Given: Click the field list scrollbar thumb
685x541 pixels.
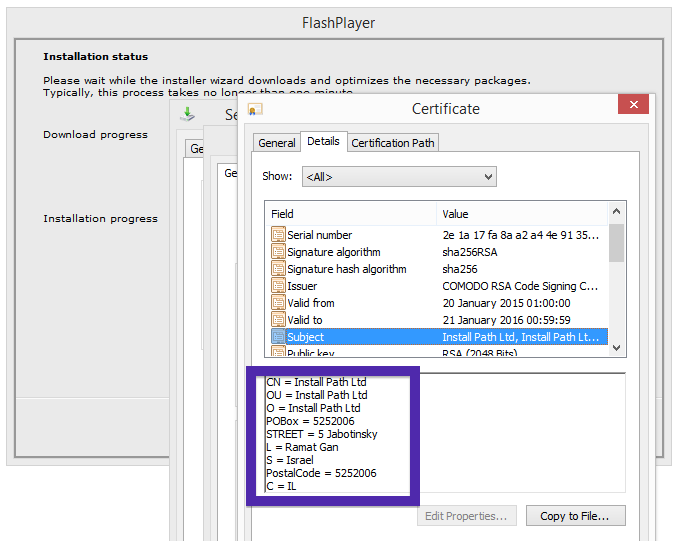Looking at the screenshot, I should coord(616,243).
